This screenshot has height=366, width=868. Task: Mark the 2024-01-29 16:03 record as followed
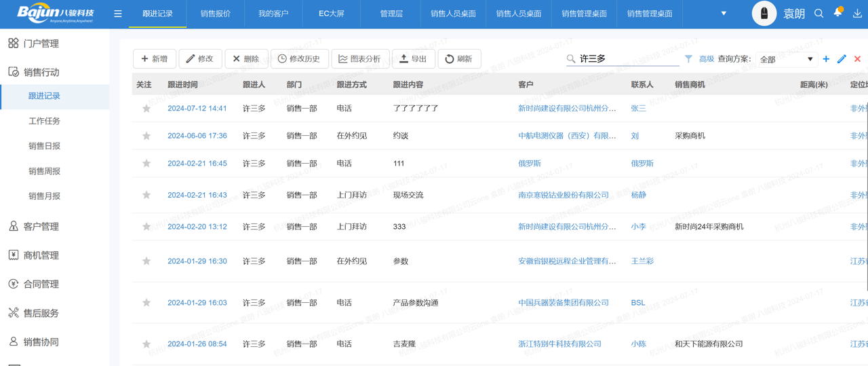[x=146, y=303]
